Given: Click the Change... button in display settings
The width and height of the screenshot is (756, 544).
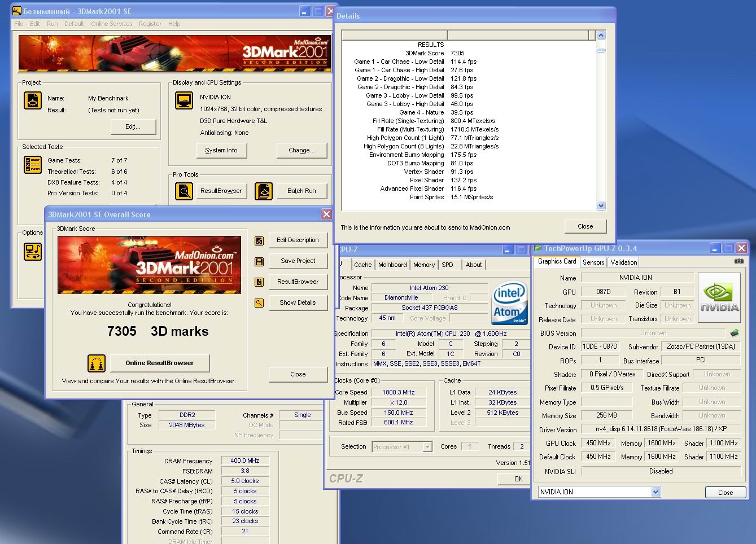Looking at the screenshot, I should pyautogui.click(x=301, y=150).
